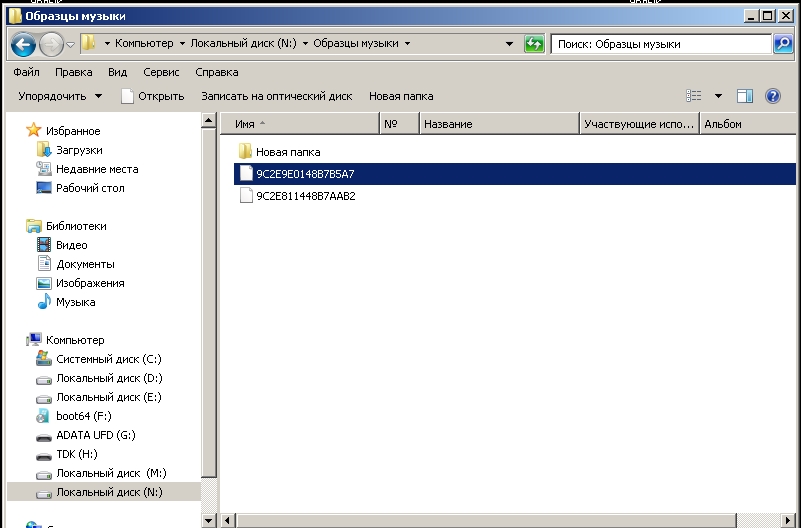
Task: Toggle the preview pane icon
Action: click(x=745, y=95)
